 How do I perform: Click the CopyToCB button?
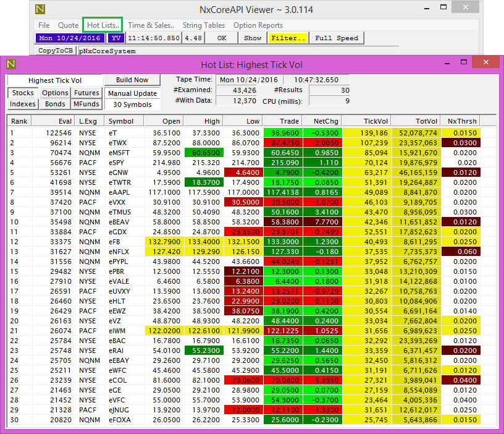pos(56,51)
